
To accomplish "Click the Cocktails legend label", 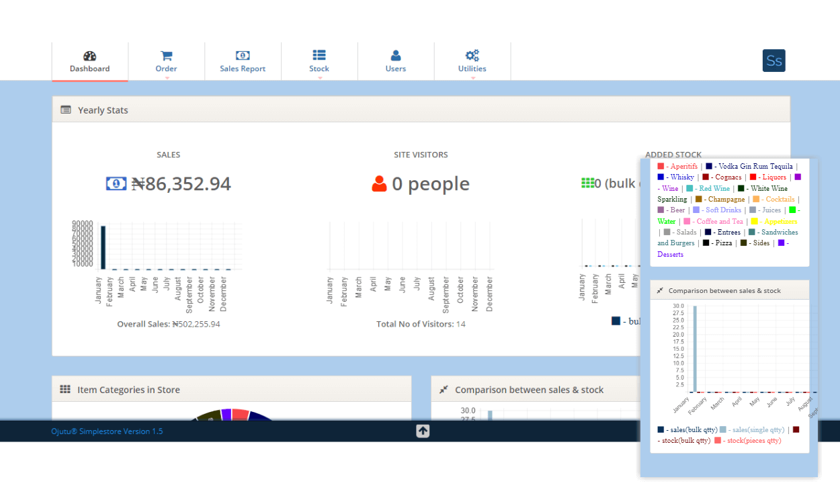I will (780, 199).
